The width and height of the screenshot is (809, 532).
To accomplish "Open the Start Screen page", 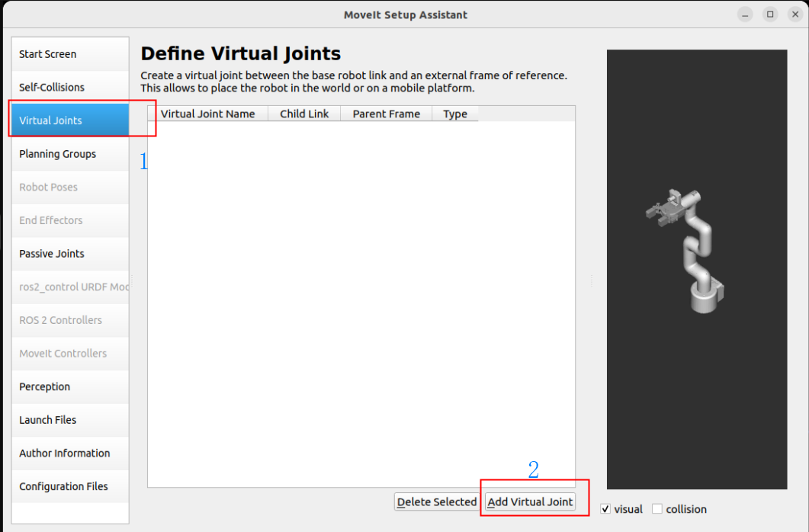I will (70, 54).
